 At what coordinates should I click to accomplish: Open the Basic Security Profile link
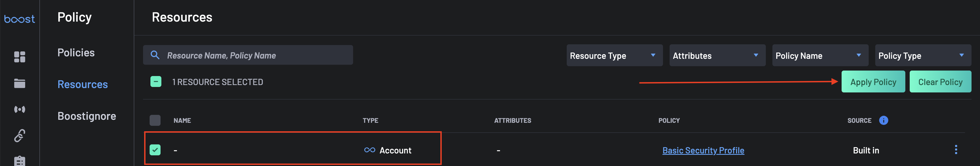pyautogui.click(x=703, y=150)
